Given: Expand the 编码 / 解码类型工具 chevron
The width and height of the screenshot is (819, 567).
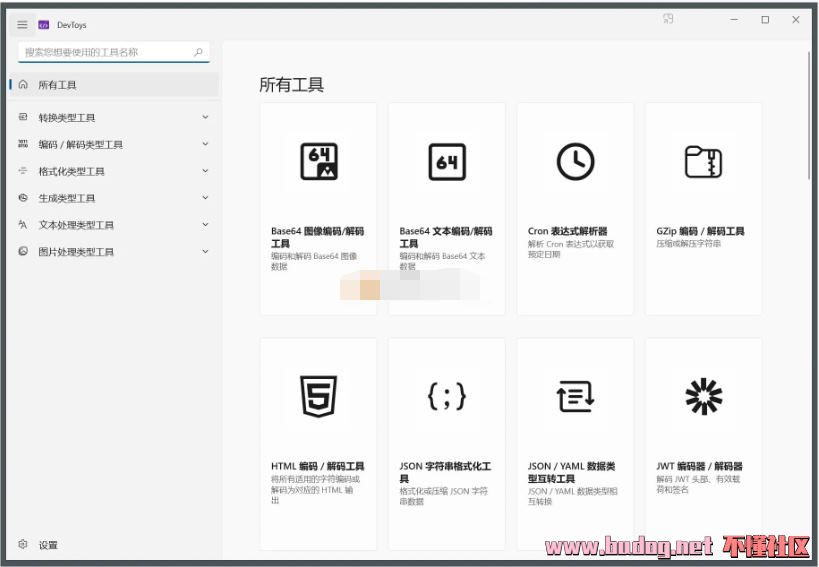Looking at the screenshot, I should coord(205,144).
